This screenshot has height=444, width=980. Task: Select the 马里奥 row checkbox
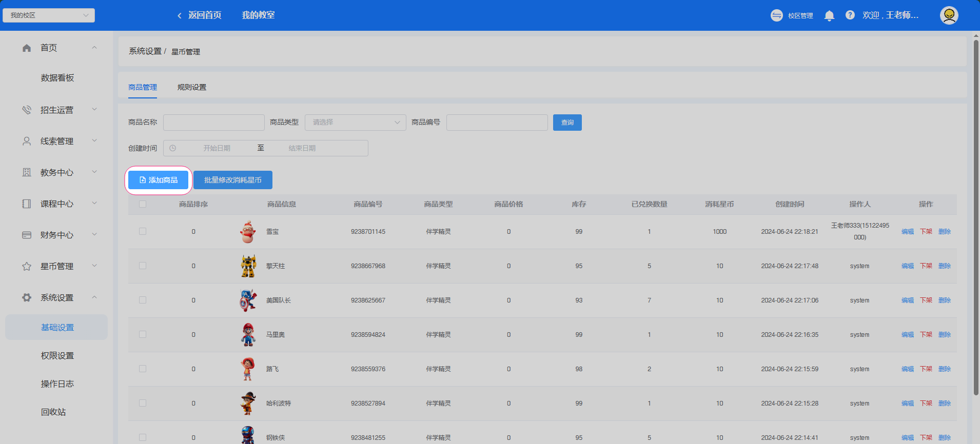coord(143,335)
